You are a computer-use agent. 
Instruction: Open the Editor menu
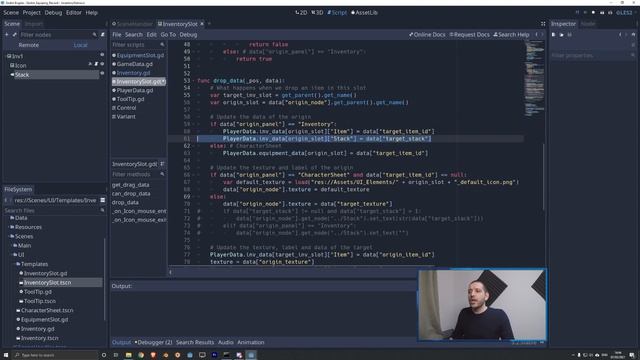[x=73, y=13]
